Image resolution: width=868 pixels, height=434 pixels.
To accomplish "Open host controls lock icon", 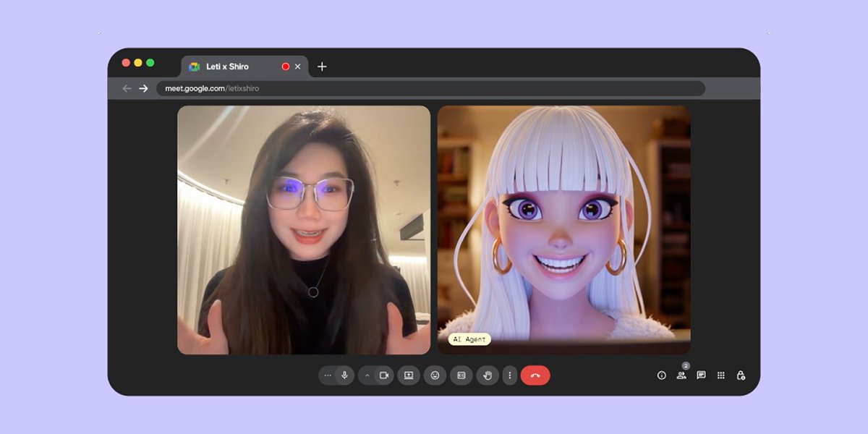I will point(741,375).
